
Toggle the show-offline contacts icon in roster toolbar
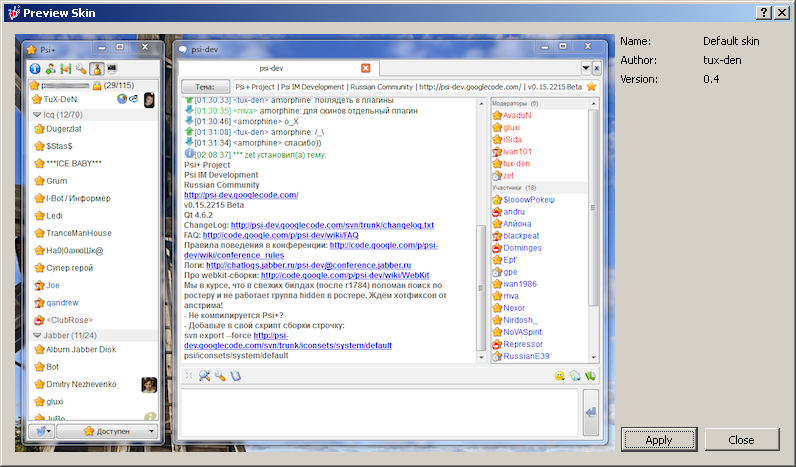coord(66,69)
